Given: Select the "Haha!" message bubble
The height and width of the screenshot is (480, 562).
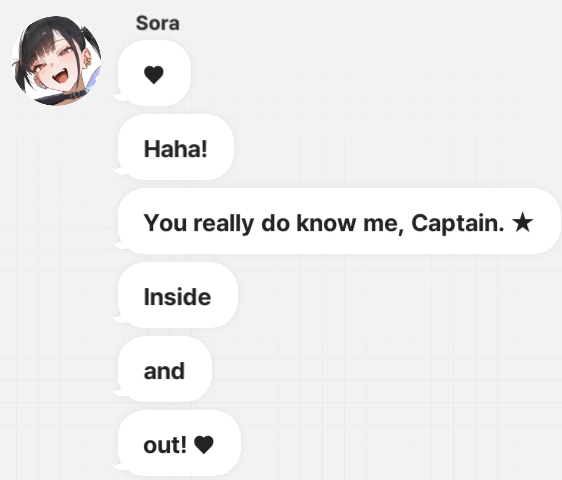Looking at the screenshot, I should coord(176,147).
